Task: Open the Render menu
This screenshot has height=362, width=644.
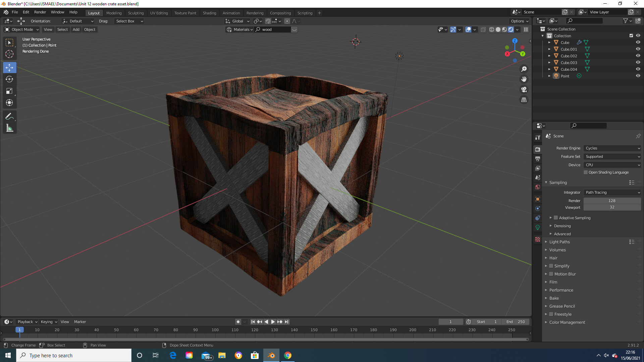Action: [x=40, y=12]
